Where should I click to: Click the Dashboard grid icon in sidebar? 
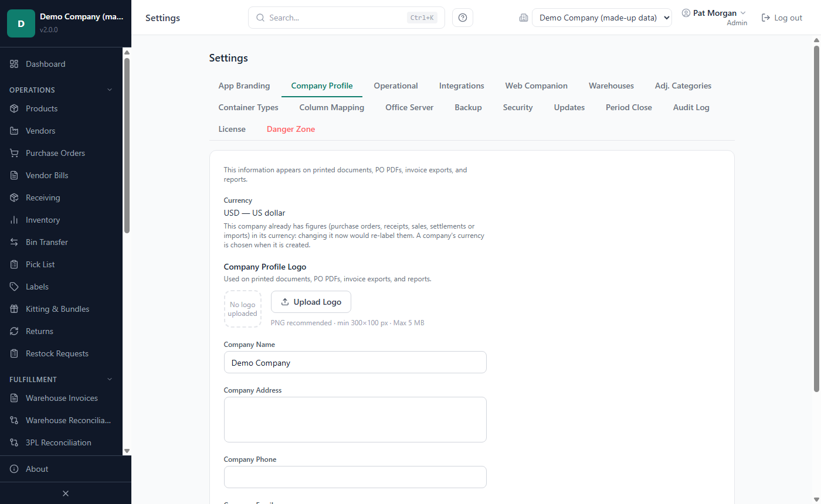(x=14, y=64)
